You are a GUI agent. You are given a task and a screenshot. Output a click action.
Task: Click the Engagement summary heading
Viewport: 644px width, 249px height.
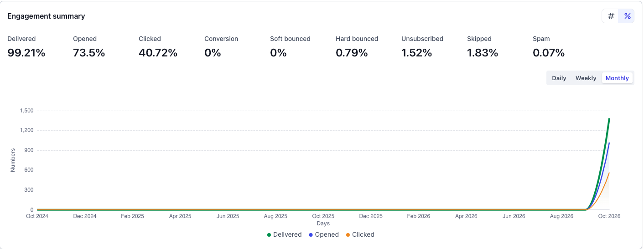46,16
